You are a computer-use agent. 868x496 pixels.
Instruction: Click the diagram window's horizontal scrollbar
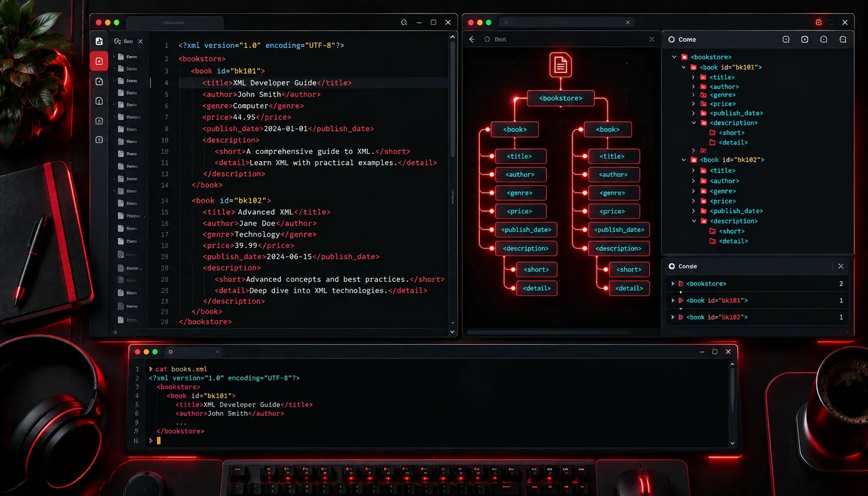pos(549,332)
